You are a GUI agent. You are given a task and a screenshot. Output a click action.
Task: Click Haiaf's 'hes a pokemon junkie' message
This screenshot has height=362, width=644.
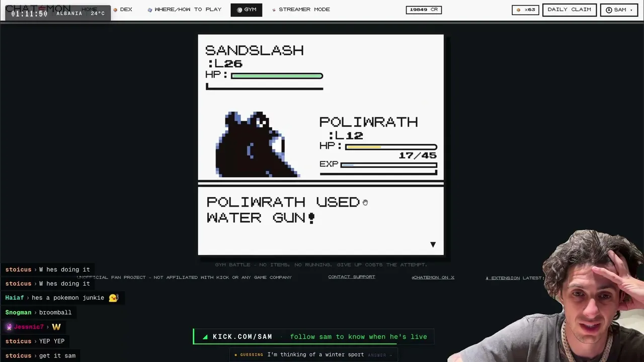pos(68,298)
